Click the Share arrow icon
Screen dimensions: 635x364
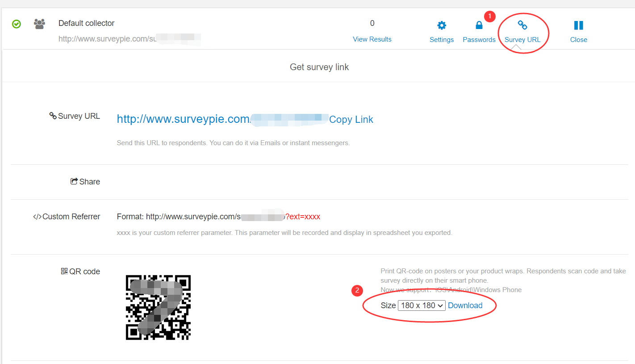point(74,181)
